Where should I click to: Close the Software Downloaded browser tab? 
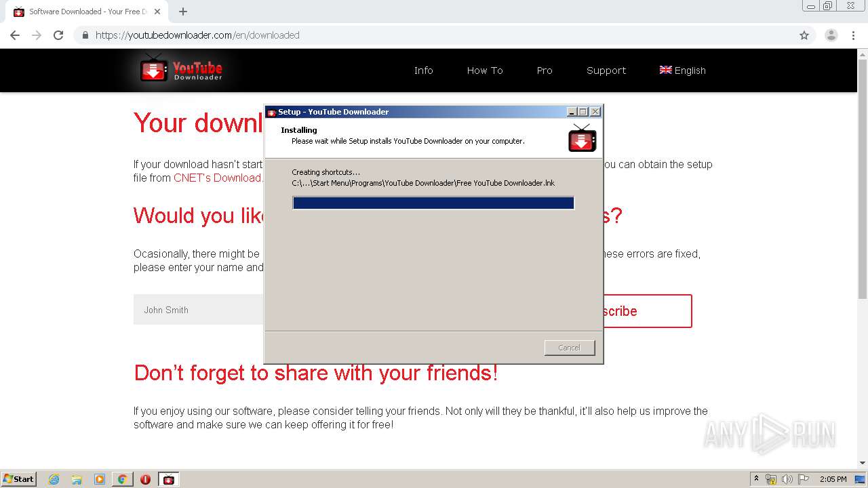tap(157, 12)
